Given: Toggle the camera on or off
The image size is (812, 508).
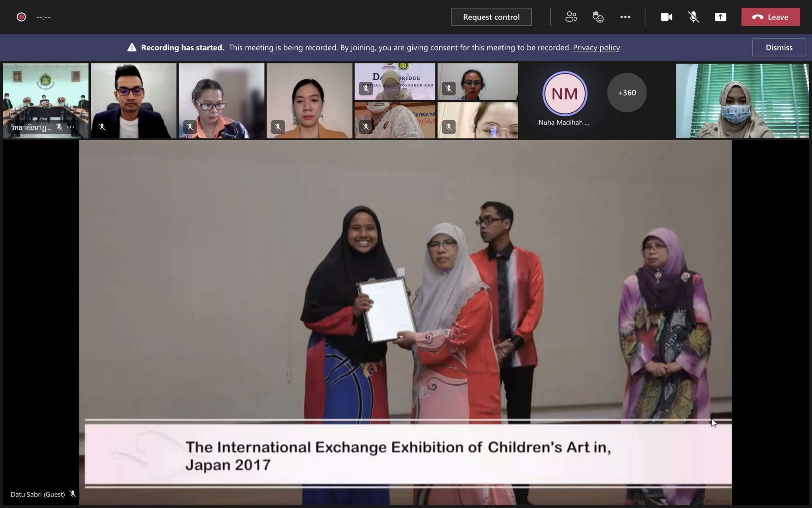Looking at the screenshot, I should pyautogui.click(x=666, y=17).
